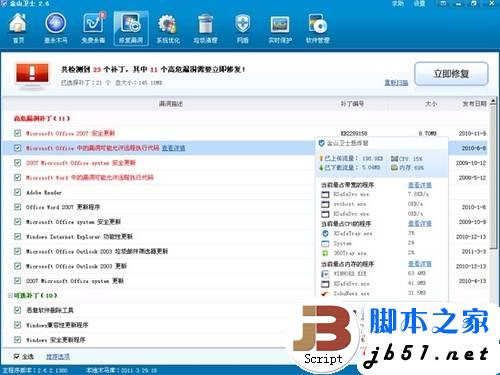Click the green 360Tray.exe icon
This screenshot has height=375, width=500.
[x=325, y=254]
